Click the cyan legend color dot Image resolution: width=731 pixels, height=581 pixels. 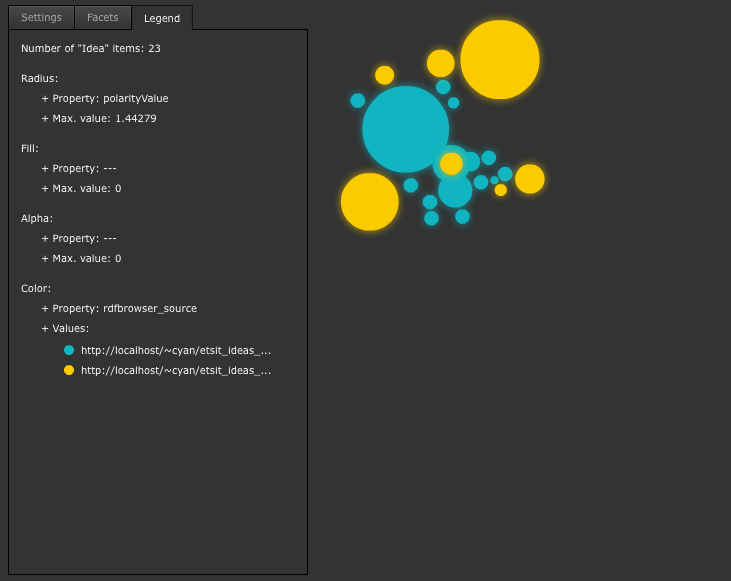(x=69, y=350)
